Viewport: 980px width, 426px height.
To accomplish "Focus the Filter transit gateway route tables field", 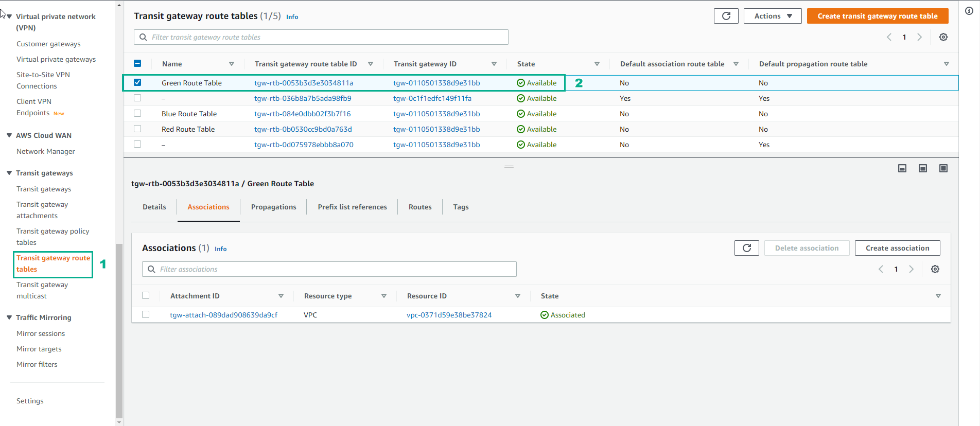I will pyautogui.click(x=321, y=37).
